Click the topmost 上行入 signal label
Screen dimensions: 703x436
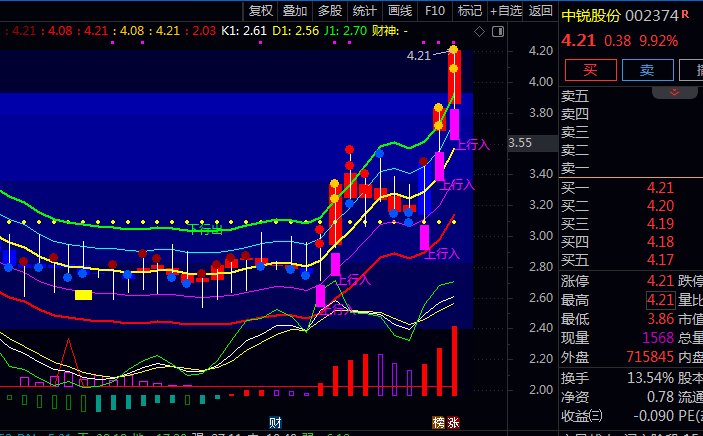click(473, 145)
